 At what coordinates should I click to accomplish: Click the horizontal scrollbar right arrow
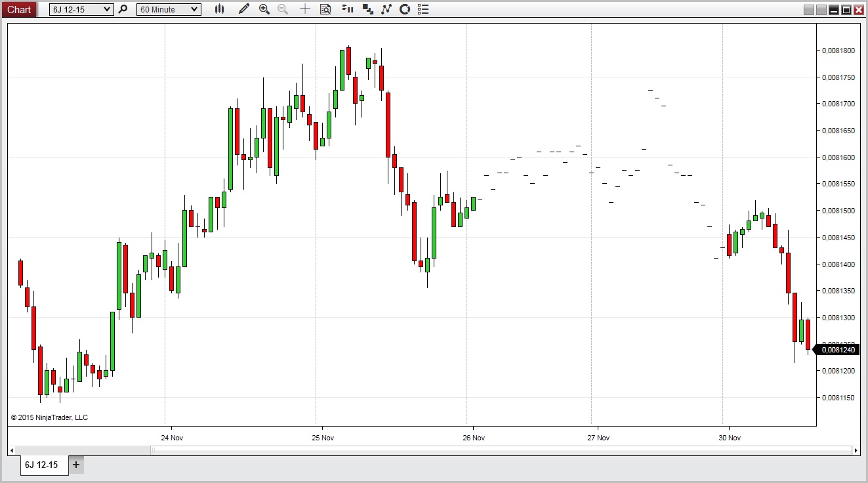[856, 450]
